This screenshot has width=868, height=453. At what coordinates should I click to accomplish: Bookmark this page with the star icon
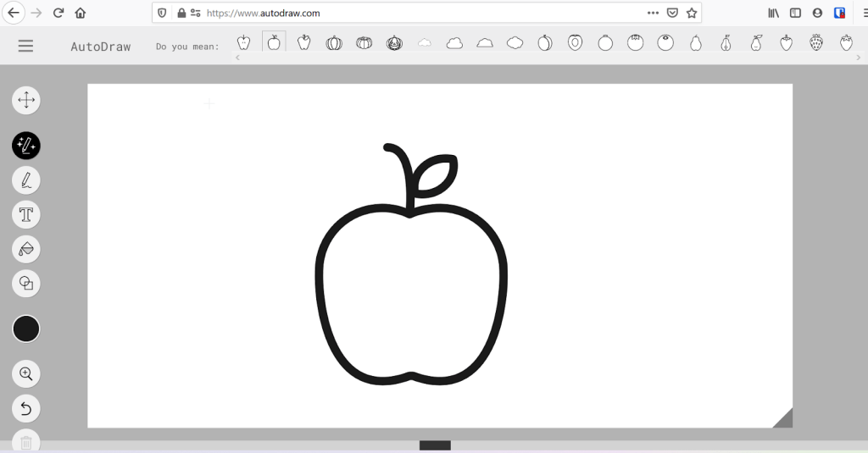(x=692, y=13)
